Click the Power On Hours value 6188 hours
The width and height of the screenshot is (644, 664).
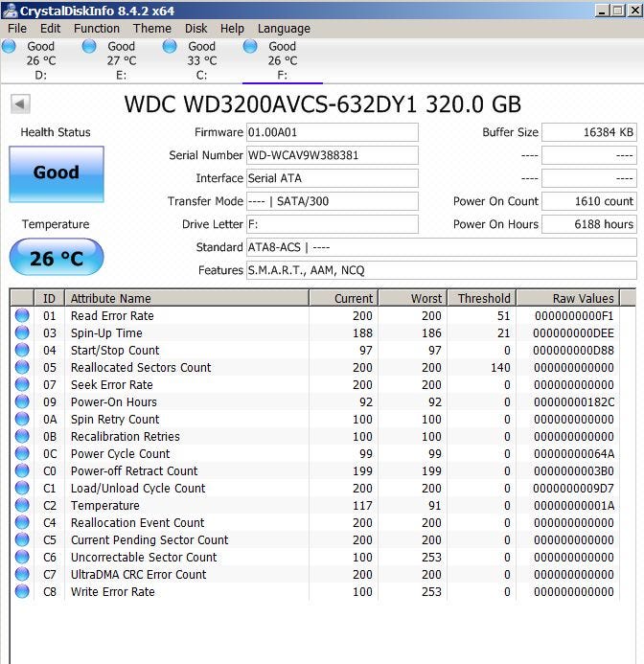[x=589, y=224]
